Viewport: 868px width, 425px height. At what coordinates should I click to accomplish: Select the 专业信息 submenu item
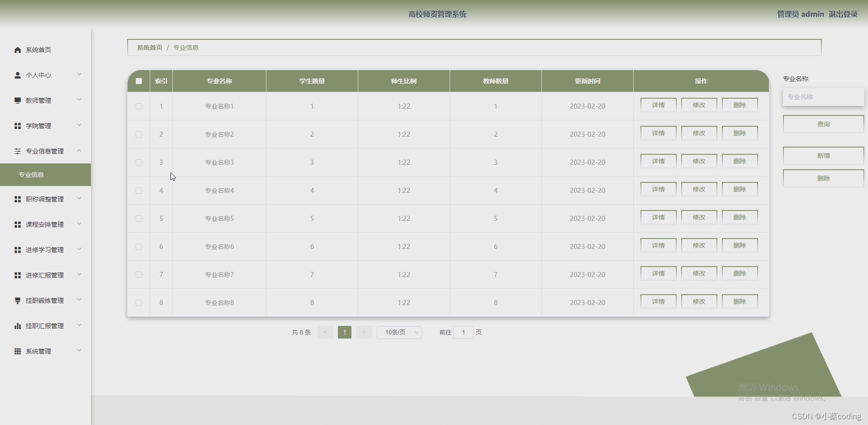coord(45,175)
